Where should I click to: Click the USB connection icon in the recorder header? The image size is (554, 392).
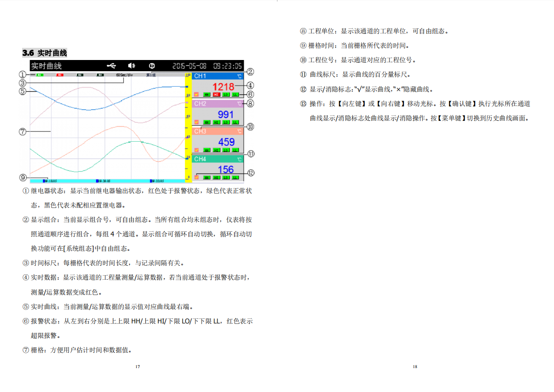[111, 65]
